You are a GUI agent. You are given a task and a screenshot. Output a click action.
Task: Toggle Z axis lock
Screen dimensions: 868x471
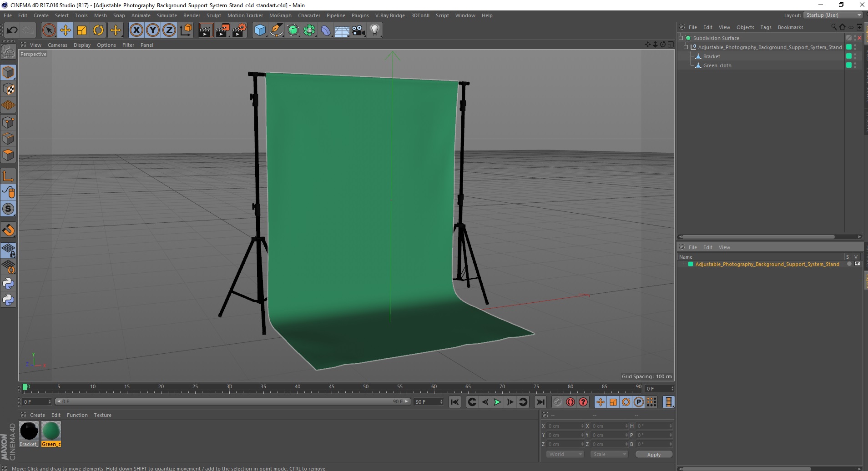pos(169,30)
